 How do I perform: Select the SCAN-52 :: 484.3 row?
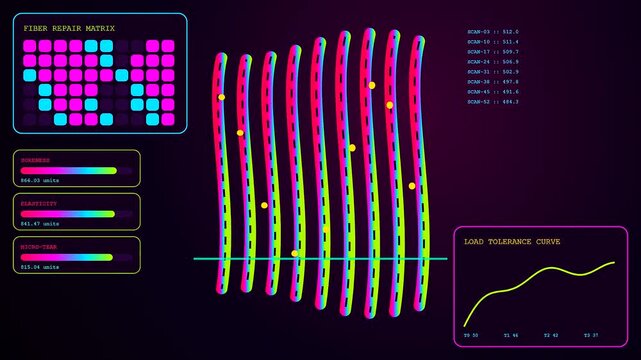coord(493,102)
